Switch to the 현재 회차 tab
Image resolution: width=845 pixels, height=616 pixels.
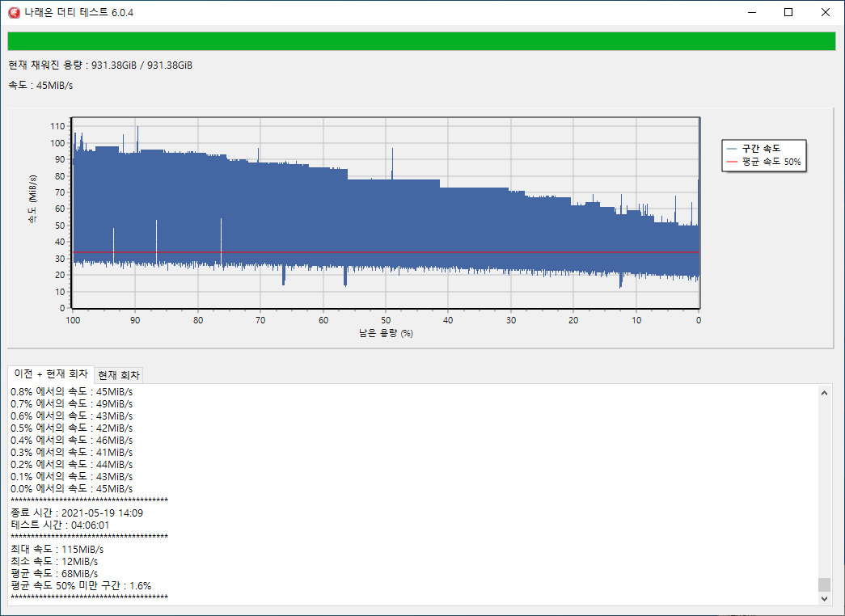pos(119,375)
